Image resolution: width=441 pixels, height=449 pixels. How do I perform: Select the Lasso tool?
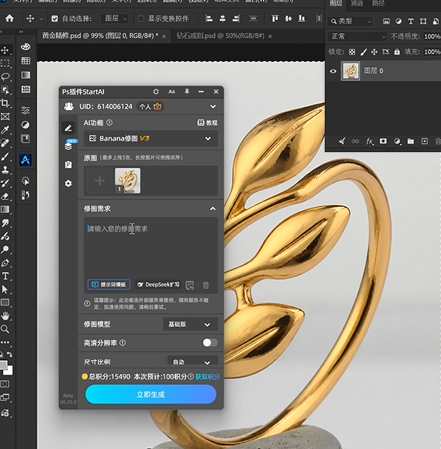[x=5, y=77]
